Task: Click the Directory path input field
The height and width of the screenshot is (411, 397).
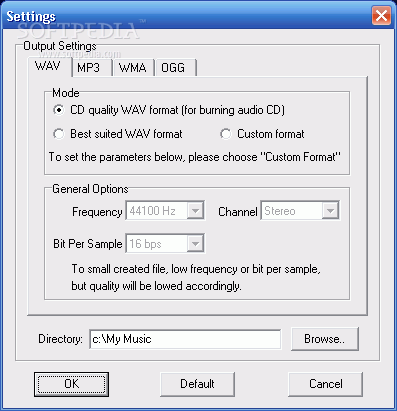Action: coord(185,339)
